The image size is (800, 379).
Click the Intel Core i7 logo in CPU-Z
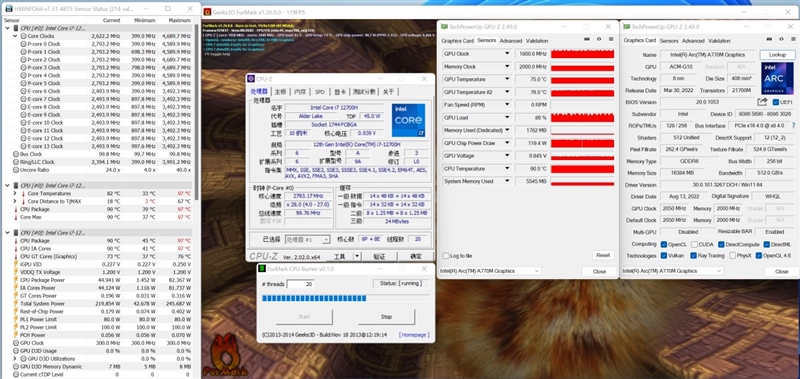coord(408,120)
